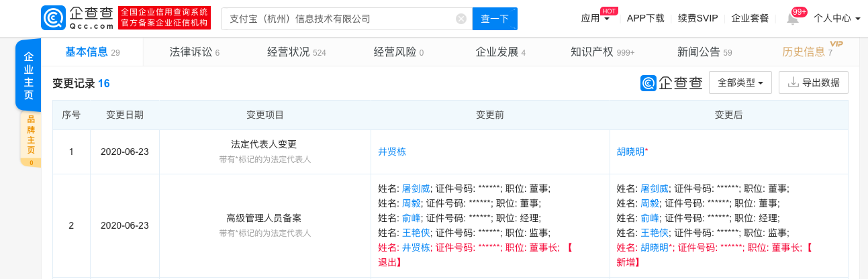The width and height of the screenshot is (868, 279).
Task: Expand the 全部类型 filter dropdown
Action: pyautogui.click(x=740, y=82)
